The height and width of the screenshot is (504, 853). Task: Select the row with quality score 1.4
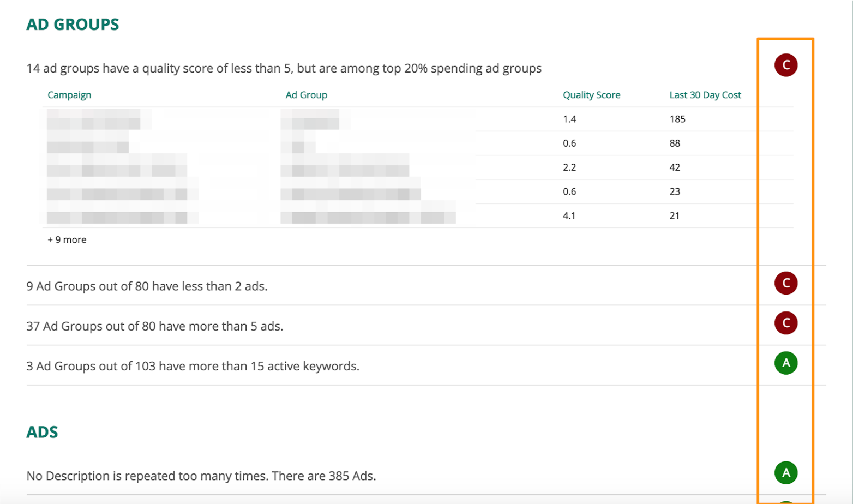click(x=418, y=119)
